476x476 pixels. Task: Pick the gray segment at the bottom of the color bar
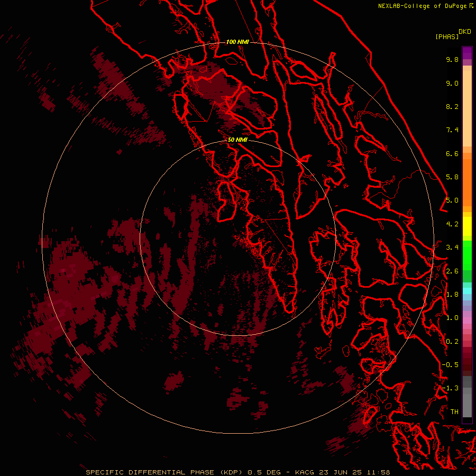[x=467, y=402]
